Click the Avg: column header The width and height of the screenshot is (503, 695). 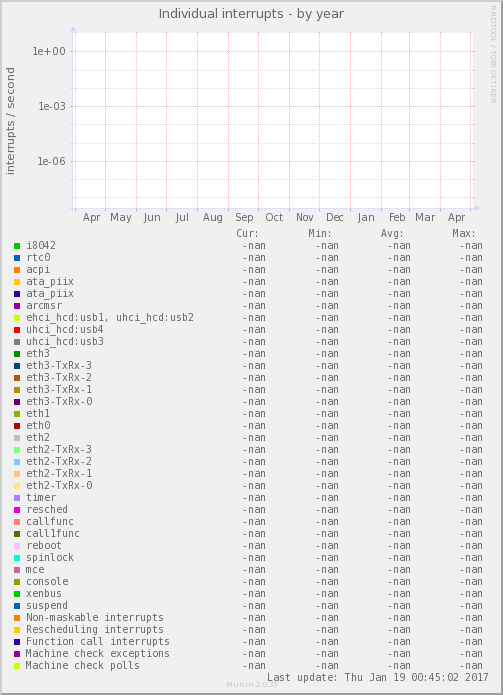tap(392, 234)
